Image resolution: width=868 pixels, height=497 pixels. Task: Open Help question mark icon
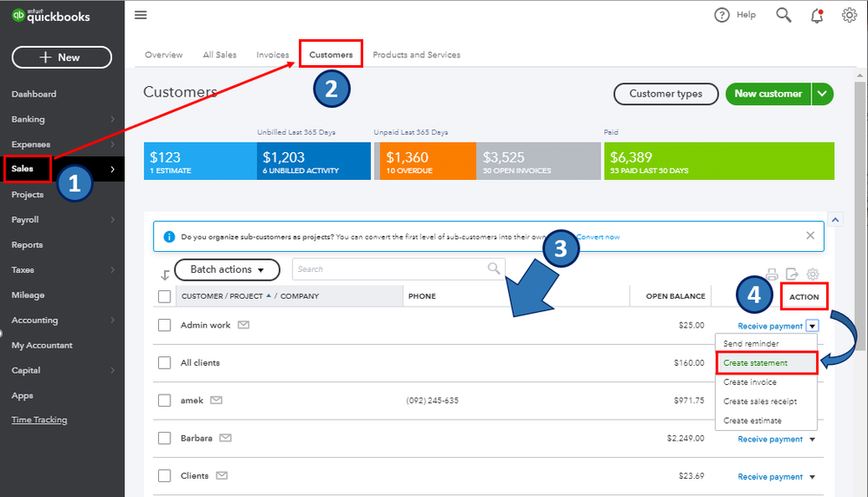point(721,15)
